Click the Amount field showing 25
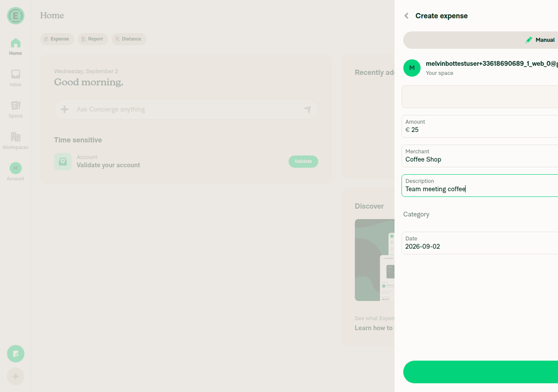This screenshot has height=392, width=558. 480,126
